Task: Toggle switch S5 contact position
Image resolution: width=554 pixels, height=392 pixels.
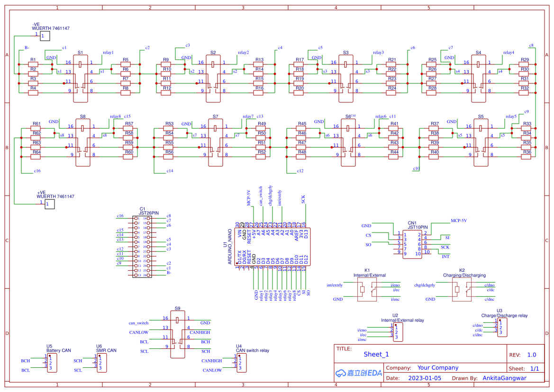Action: pos(481,142)
